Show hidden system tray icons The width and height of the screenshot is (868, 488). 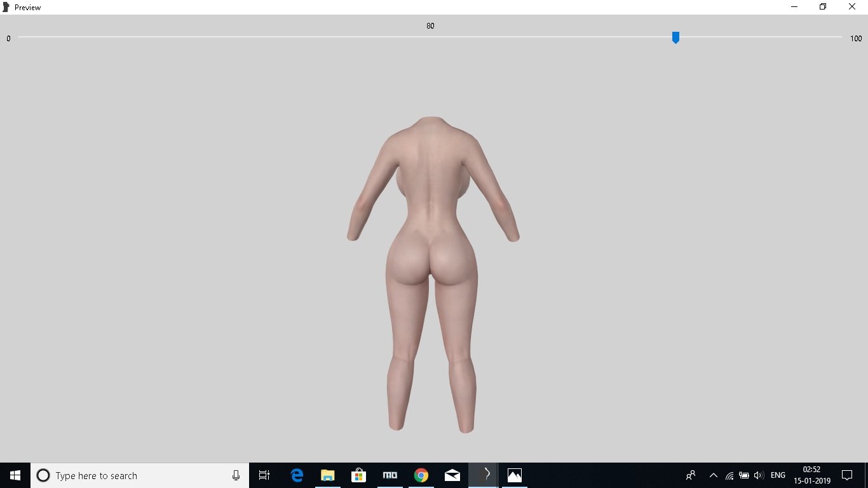pyautogui.click(x=714, y=475)
